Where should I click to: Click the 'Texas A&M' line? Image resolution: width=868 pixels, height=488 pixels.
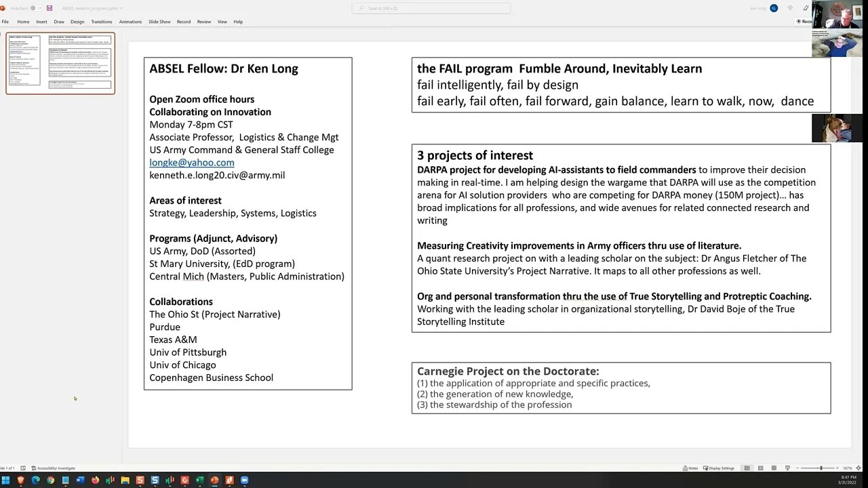tap(173, 340)
